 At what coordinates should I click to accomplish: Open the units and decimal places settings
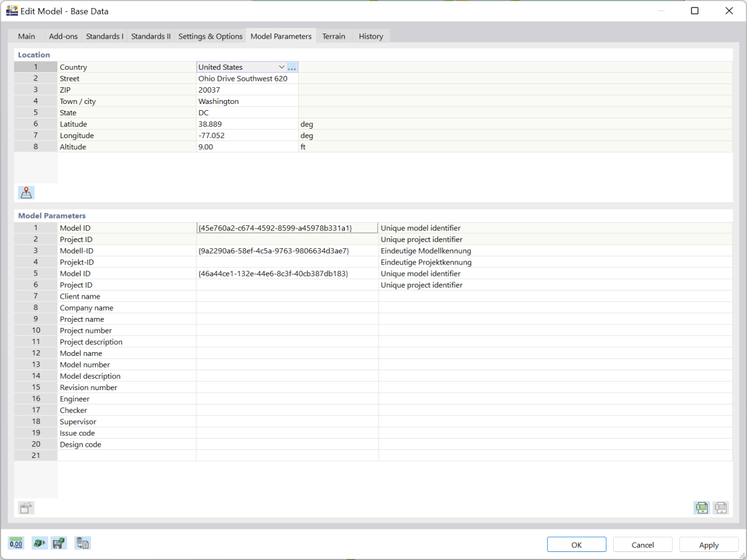(16, 543)
